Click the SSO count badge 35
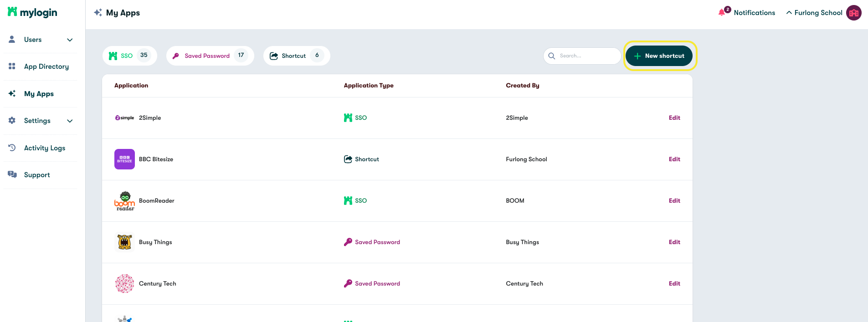 (144, 55)
